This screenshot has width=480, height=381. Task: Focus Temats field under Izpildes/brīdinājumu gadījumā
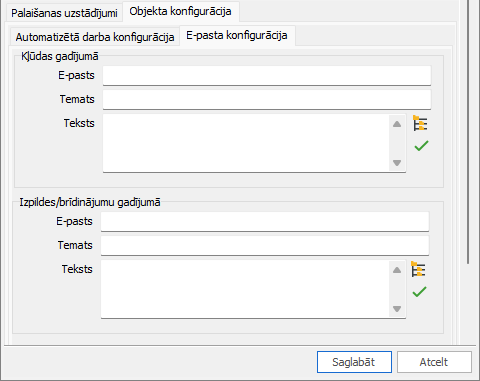pos(265,245)
